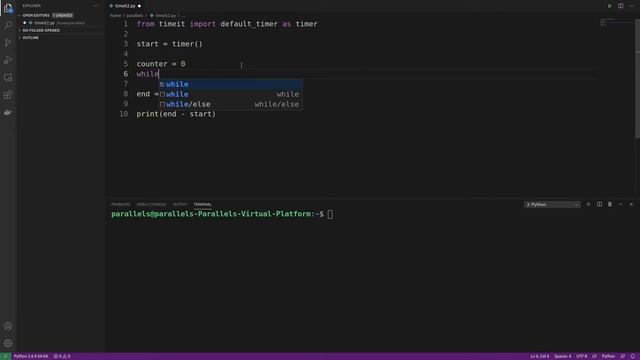Show errors and warnings count in status bar
This screenshot has width=640, height=360.
click(62, 356)
